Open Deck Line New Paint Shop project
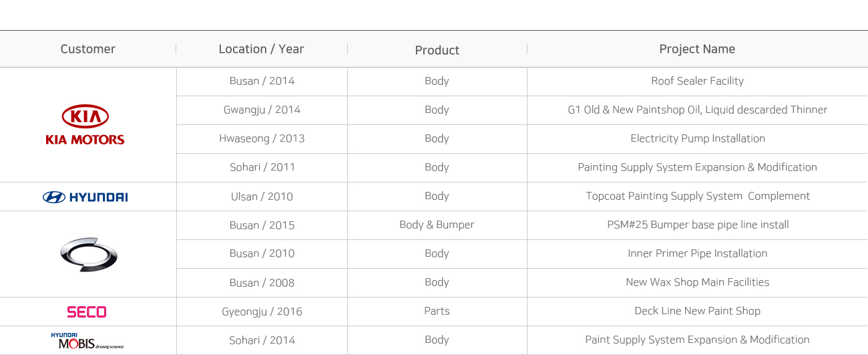The image size is (868, 355). point(698,311)
